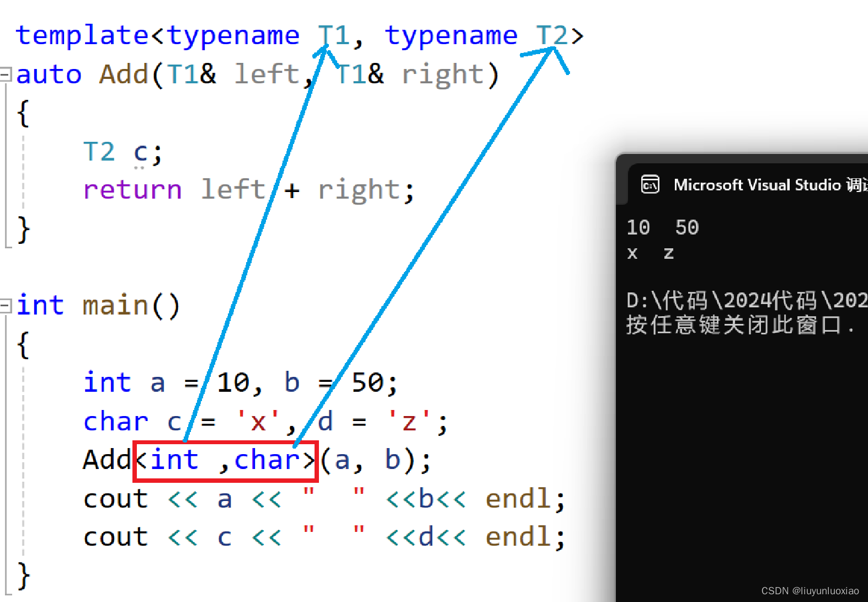Click console output line 'x z'

[x=651, y=253]
